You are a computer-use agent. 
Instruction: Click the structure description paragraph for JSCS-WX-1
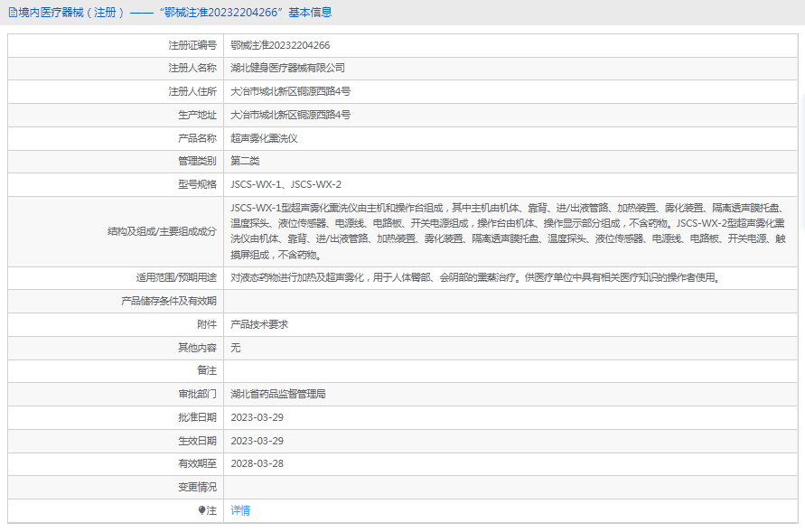pos(508,231)
